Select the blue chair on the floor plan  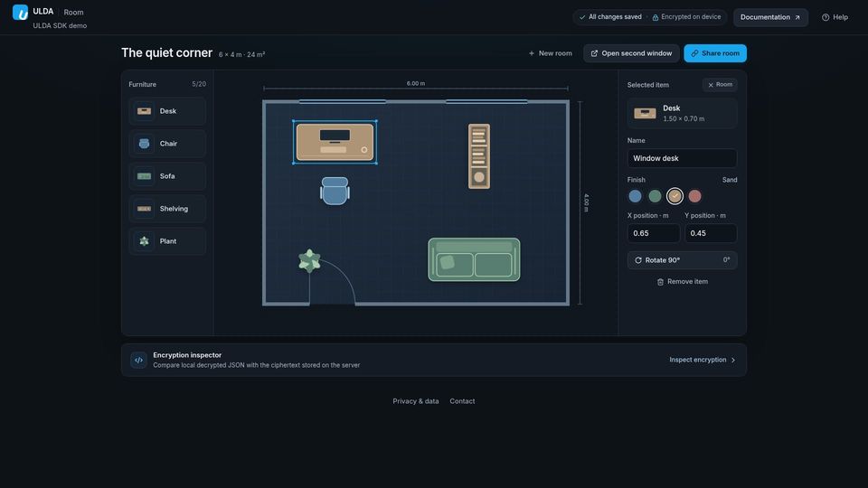tap(335, 191)
